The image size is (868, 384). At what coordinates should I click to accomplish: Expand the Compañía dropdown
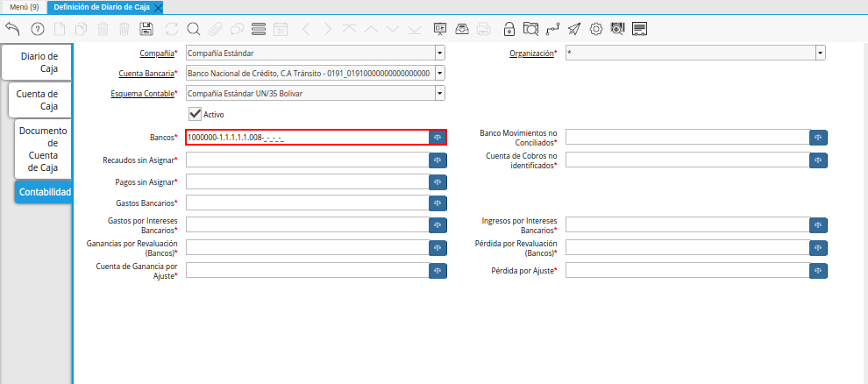pyautogui.click(x=439, y=53)
